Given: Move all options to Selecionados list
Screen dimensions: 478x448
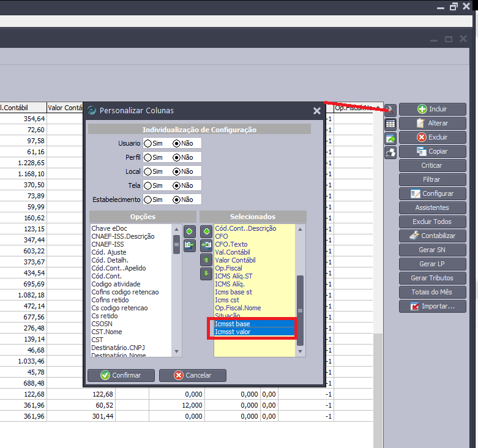Looking at the screenshot, I should [x=189, y=245].
